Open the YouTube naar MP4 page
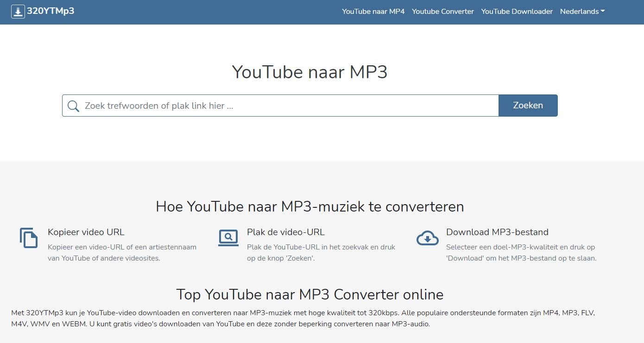Viewport: 644px width, 343px height. (x=373, y=11)
